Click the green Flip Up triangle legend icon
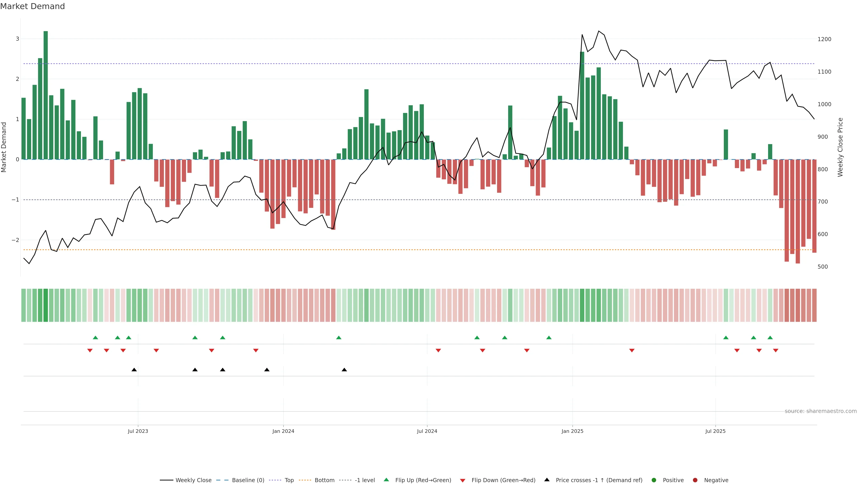 (386, 480)
